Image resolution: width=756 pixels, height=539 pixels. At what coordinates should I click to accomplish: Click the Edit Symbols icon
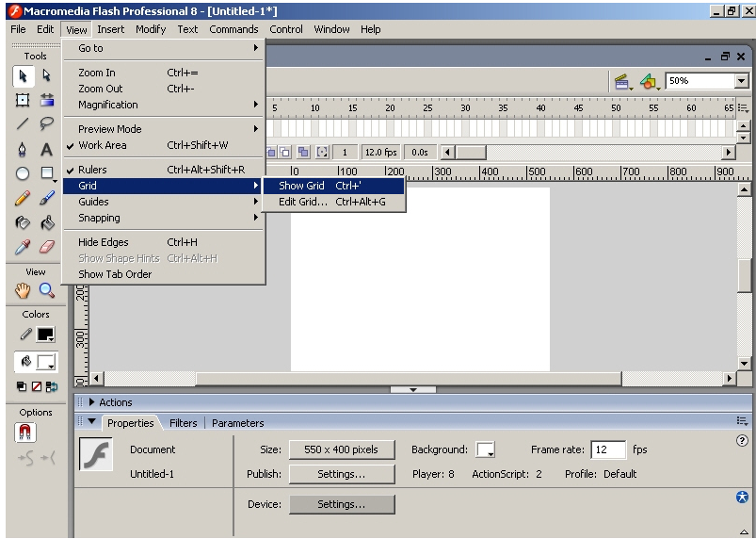(x=650, y=82)
